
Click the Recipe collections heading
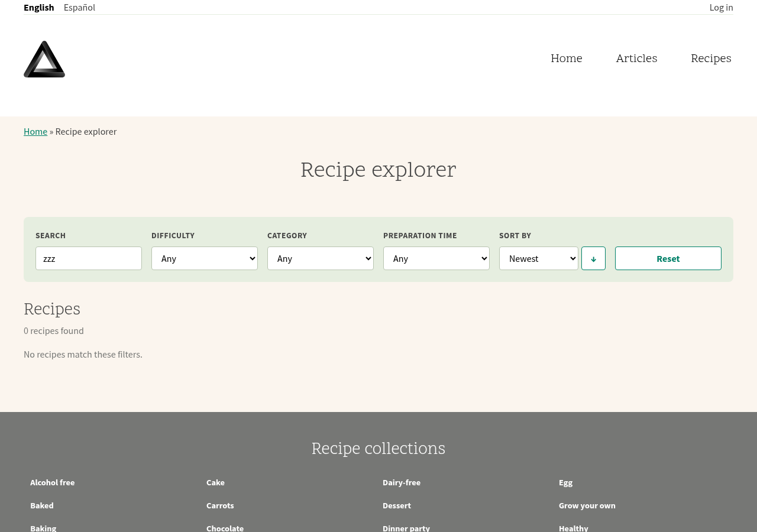[378, 448]
